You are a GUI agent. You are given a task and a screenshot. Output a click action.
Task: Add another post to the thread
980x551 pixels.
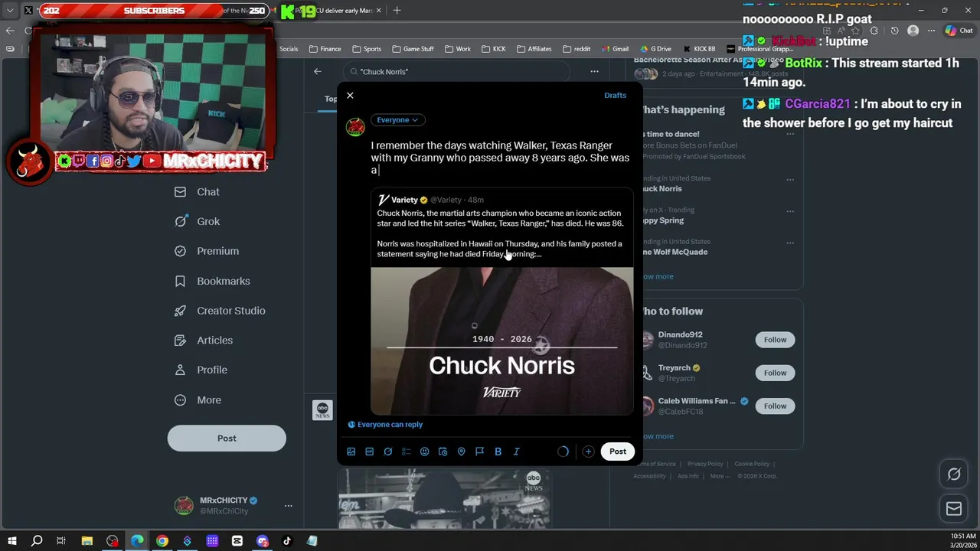(x=588, y=452)
